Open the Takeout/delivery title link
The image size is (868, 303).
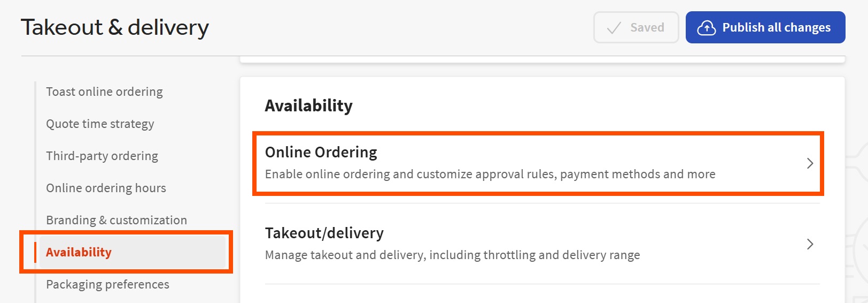pos(324,233)
